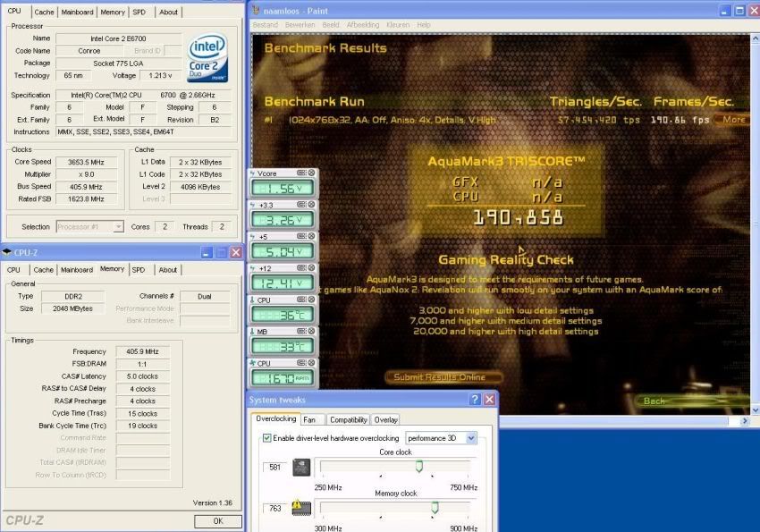Open Mainboard tab in CPU-Z Processor window

point(77,13)
